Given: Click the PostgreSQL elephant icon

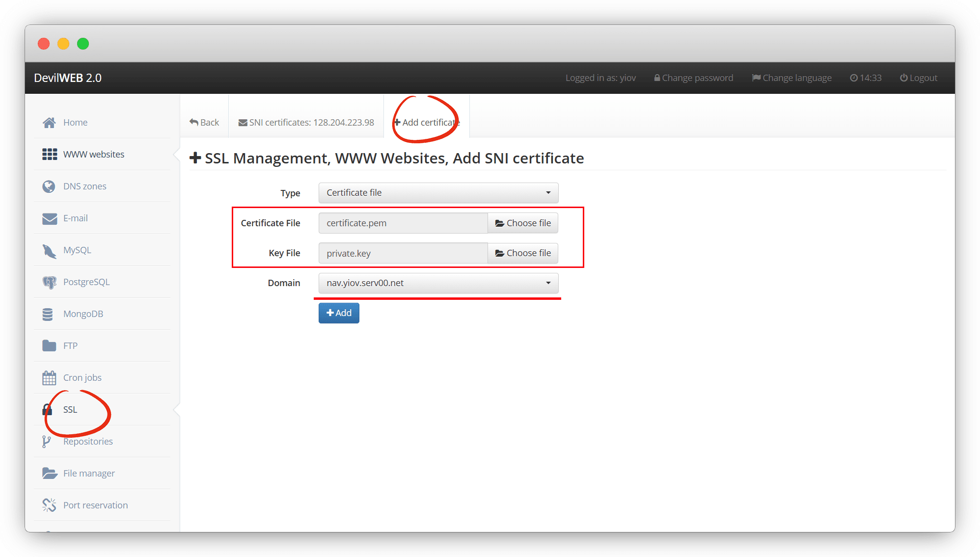Looking at the screenshot, I should (49, 282).
